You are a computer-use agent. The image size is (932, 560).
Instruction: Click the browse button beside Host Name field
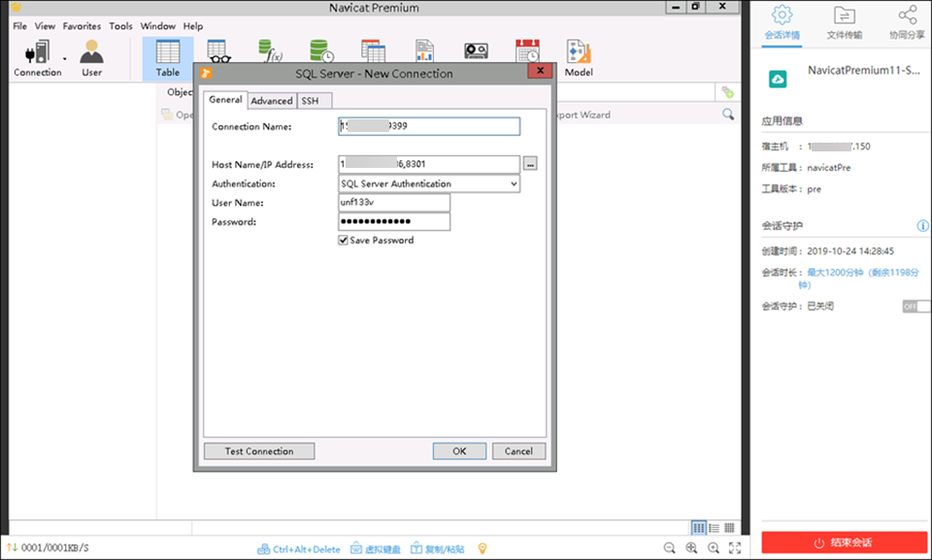click(x=530, y=164)
